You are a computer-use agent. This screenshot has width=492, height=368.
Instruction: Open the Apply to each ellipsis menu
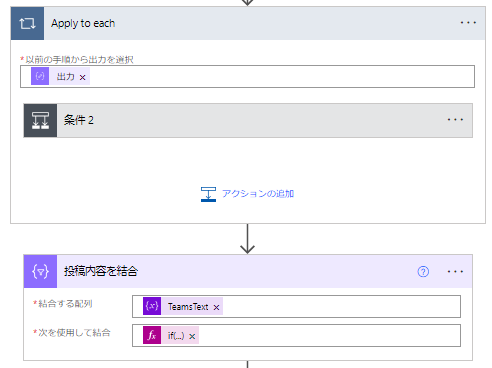coord(468,23)
